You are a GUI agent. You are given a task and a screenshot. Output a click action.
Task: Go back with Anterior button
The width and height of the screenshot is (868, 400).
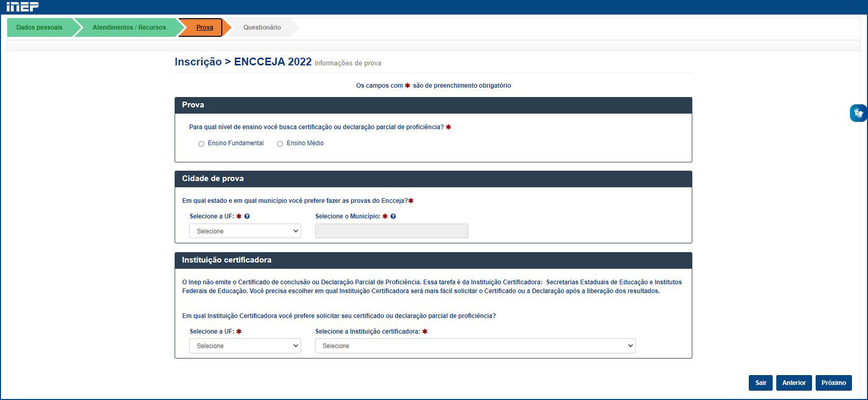pyautogui.click(x=794, y=383)
